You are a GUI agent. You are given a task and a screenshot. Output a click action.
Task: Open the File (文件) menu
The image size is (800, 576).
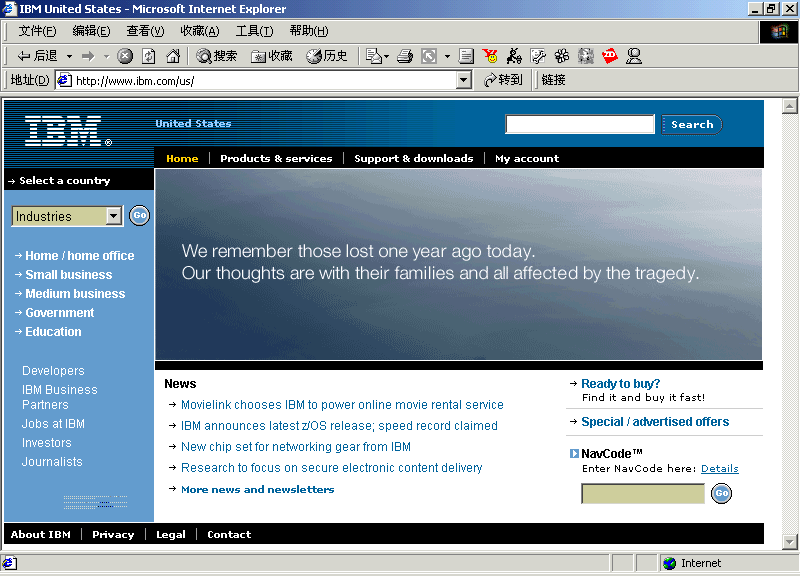pos(37,31)
